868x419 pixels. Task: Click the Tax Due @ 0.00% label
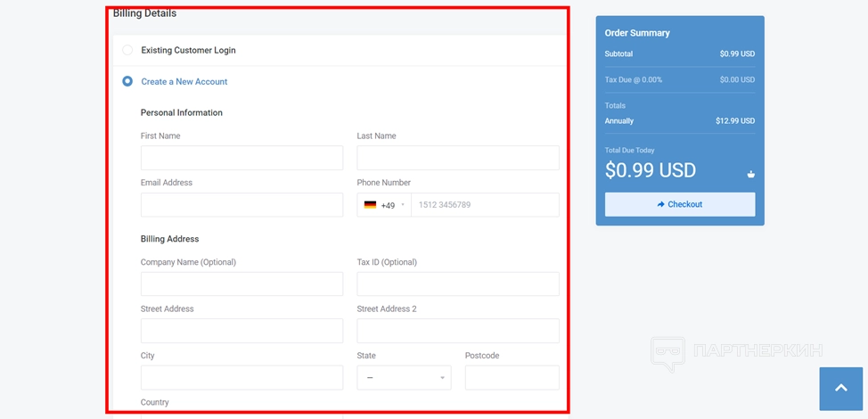tap(634, 79)
